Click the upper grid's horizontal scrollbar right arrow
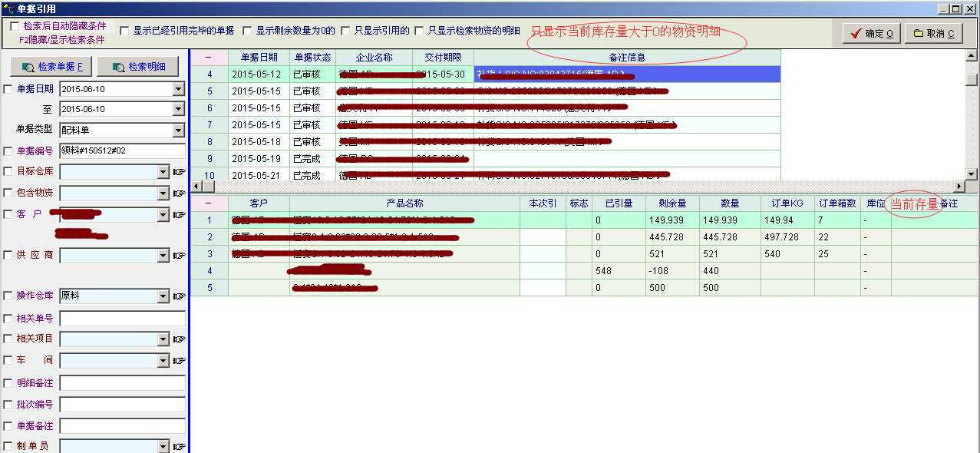 (959, 187)
